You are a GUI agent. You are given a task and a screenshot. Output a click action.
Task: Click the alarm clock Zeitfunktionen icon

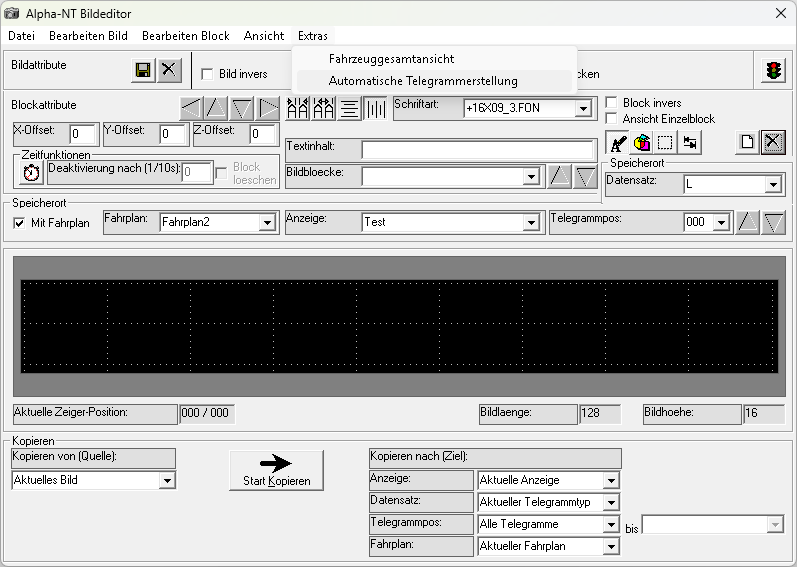click(31, 173)
